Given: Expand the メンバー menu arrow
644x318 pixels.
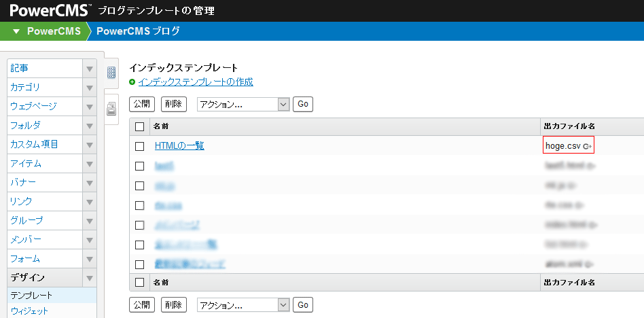Looking at the screenshot, I should point(90,240).
